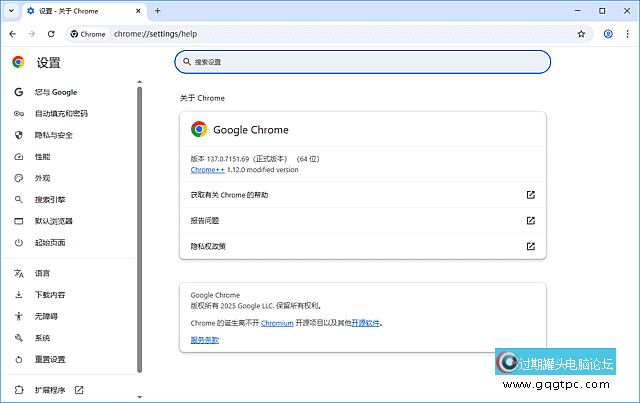Click external link icon for 报告问题
This screenshot has height=403, width=640.
point(531,220)
